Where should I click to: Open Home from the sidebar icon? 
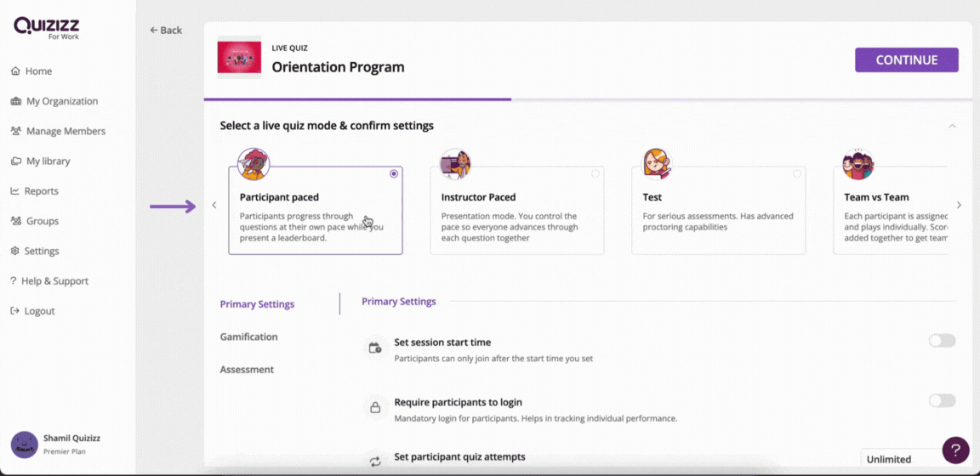tap(15, 71)
